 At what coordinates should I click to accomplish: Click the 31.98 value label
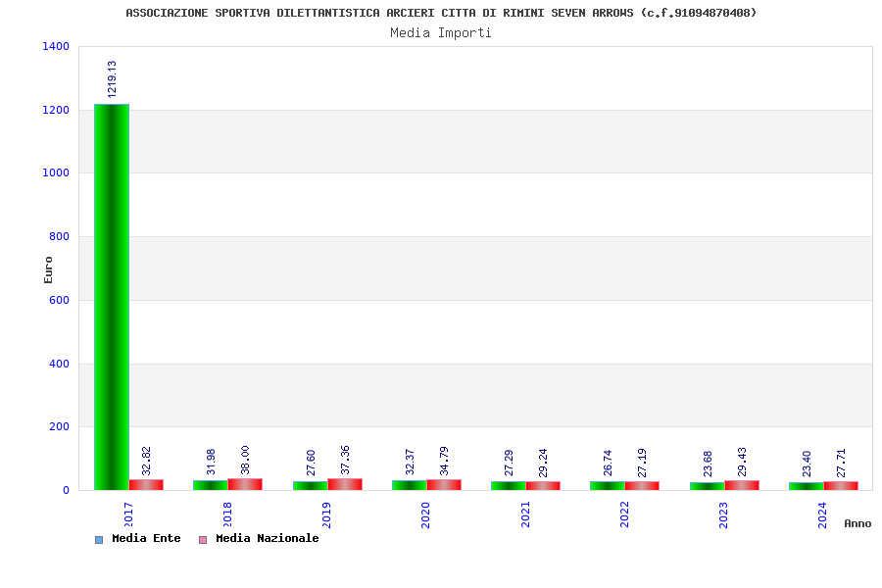[x=211, y=462]
